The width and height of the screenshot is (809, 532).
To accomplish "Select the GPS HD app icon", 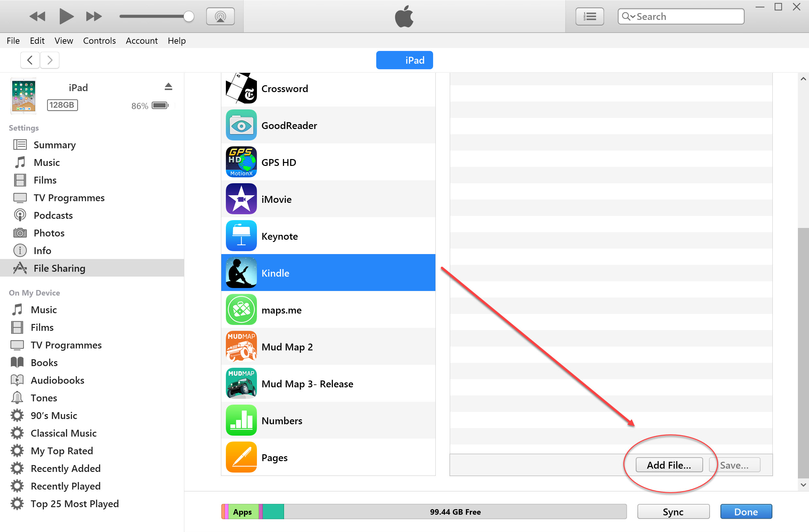I will pos(241,162).
